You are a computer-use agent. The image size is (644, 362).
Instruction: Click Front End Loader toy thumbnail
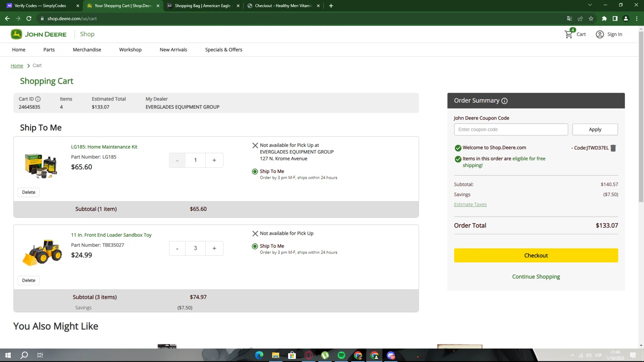point(42,253)
